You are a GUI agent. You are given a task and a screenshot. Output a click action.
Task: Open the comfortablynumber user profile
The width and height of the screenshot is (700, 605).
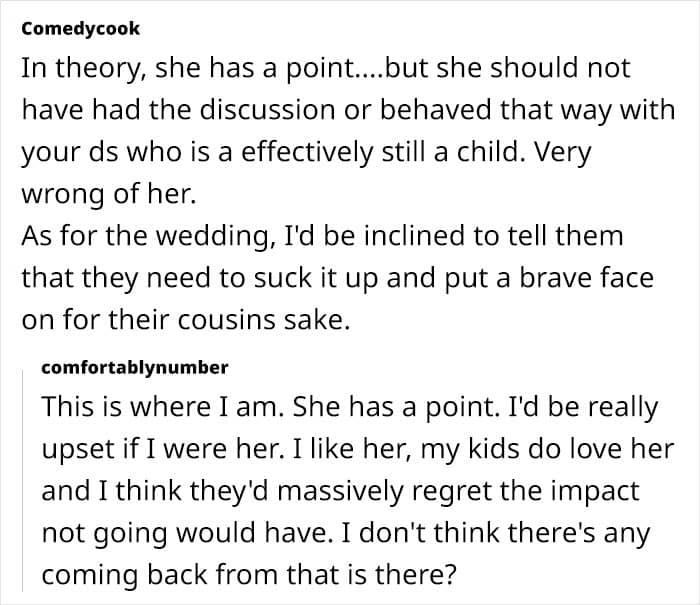coord(135,367)
